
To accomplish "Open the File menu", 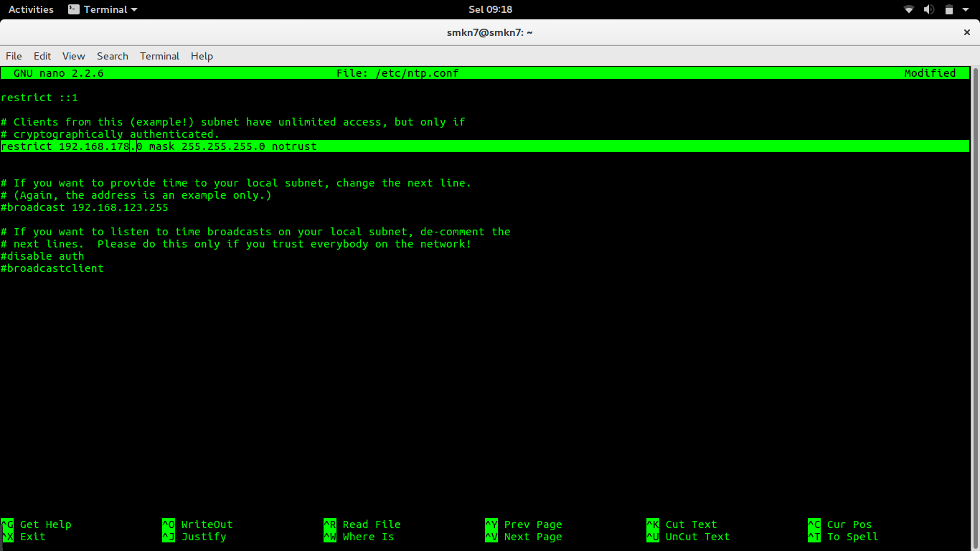I will click(14, 56).
